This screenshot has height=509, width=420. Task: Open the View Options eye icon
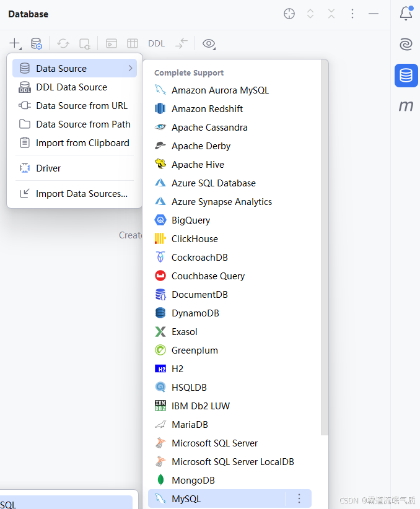pos(209,43)
